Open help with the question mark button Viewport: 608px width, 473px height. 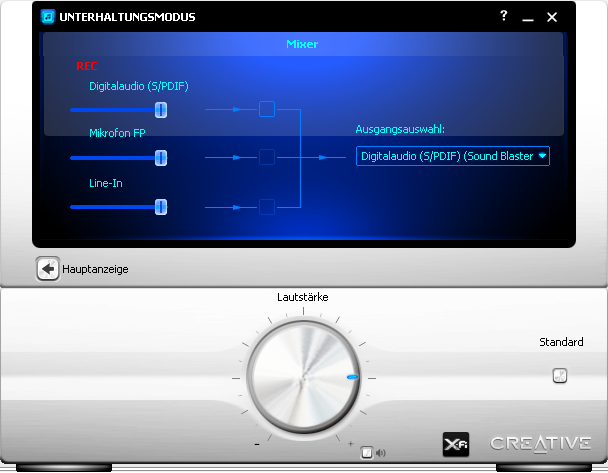pos(503,16)
